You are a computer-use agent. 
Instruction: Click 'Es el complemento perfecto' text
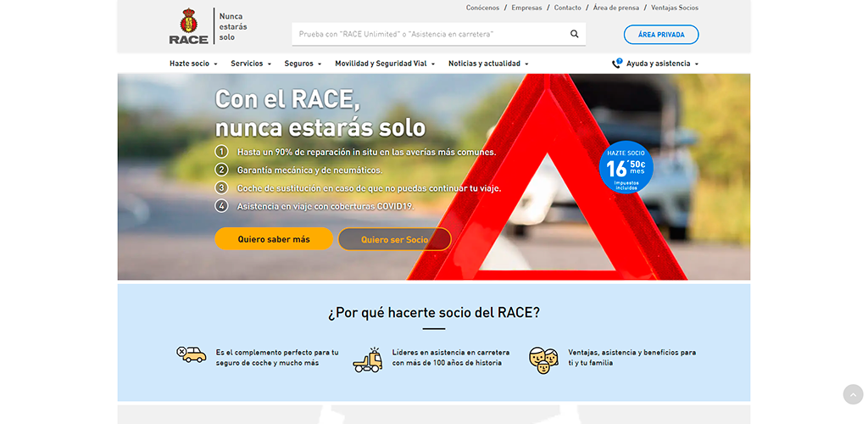pos(277,358)
